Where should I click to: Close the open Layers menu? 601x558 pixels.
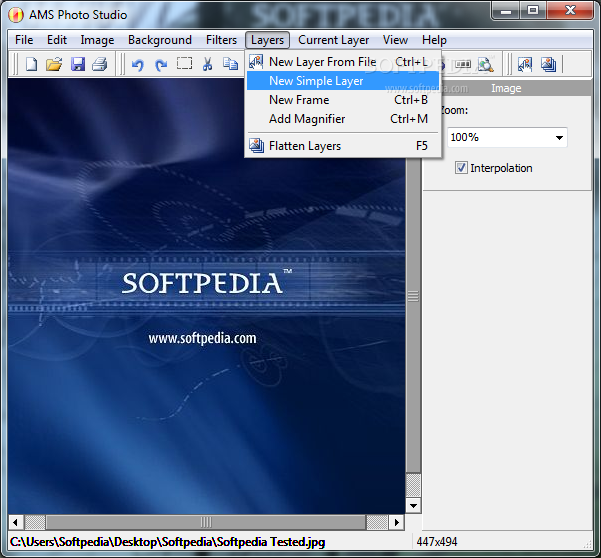point(267,40)
